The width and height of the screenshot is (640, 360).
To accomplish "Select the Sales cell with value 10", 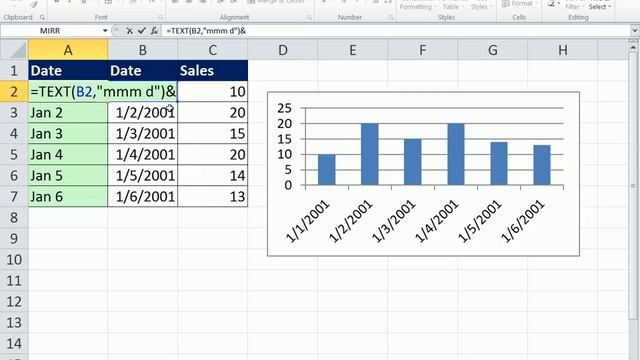I will [213, 91].
